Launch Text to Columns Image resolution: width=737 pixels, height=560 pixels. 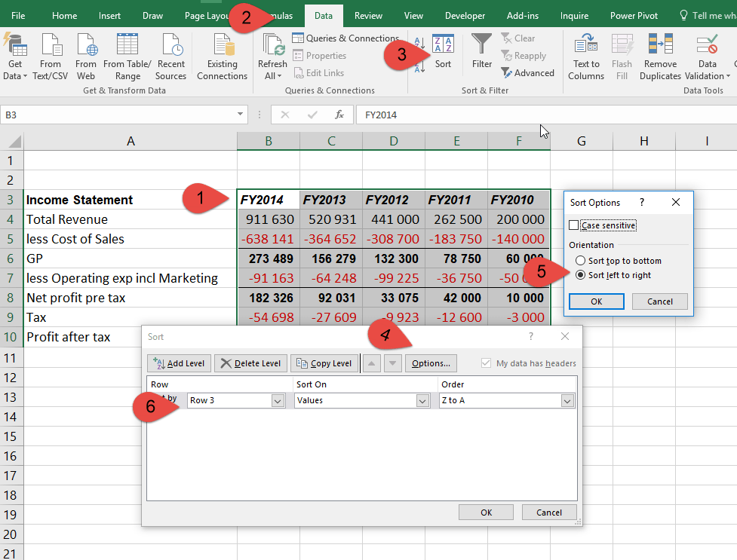(585, 54)
